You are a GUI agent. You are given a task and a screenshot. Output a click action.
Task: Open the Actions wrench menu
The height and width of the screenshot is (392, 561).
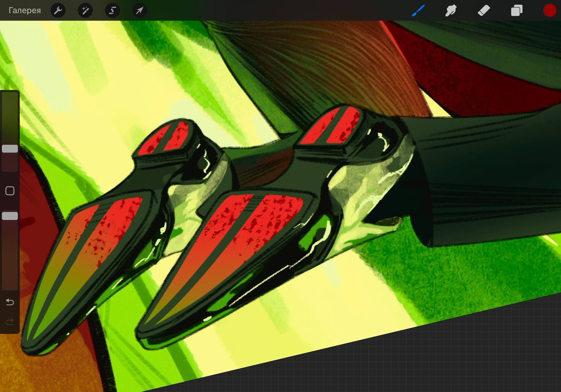[58, 10]
